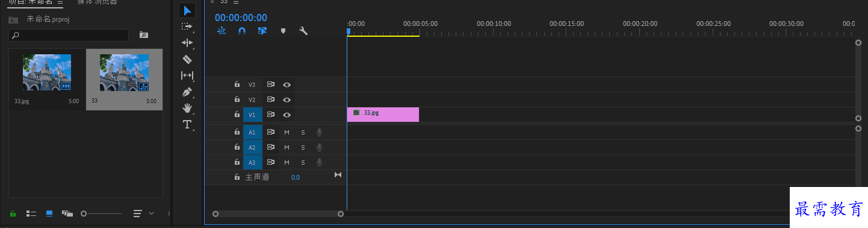Viewport: 868px width, 228px height.
Task: Hide track V2 output eye
Action: (287, 100)
